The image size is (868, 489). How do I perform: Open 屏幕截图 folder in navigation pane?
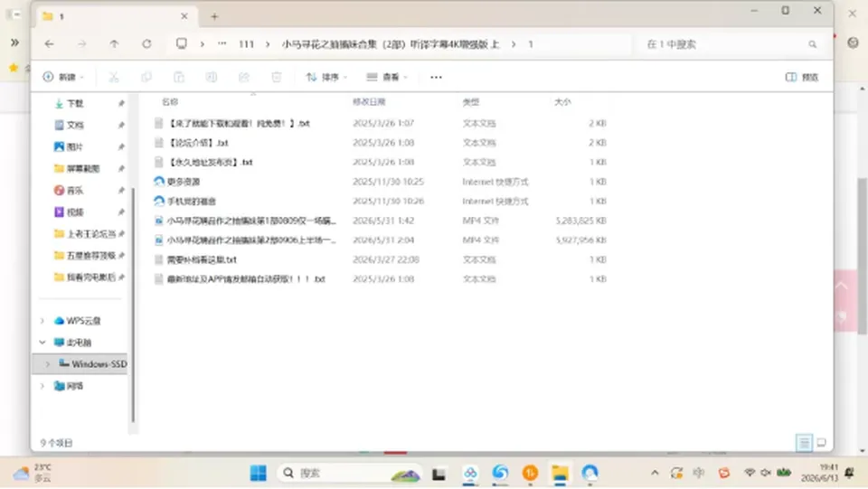point(83,168)
